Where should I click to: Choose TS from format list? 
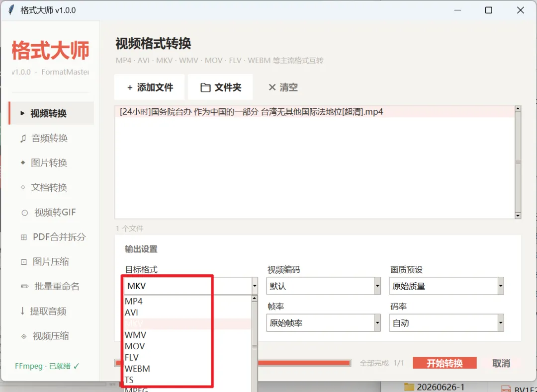(x=187, y=380)
